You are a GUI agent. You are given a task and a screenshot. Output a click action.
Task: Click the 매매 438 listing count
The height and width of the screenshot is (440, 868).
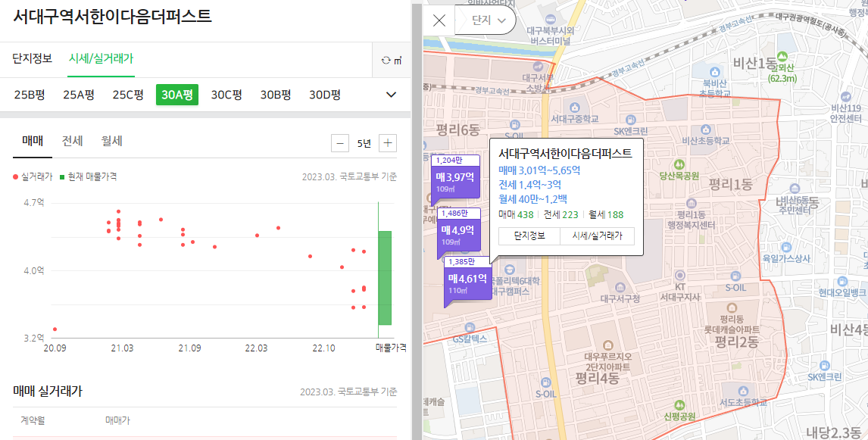pyautogui.click(x=516, y=215)
